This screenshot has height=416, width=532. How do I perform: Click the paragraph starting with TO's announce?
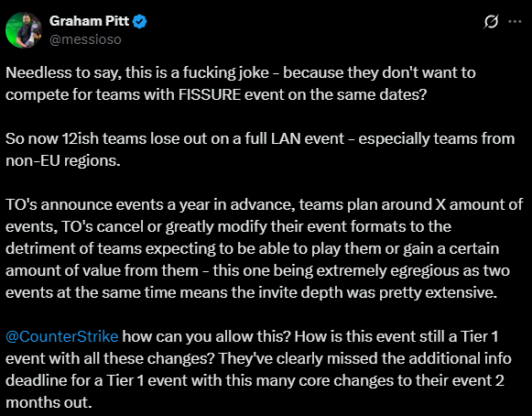[265, 248]
